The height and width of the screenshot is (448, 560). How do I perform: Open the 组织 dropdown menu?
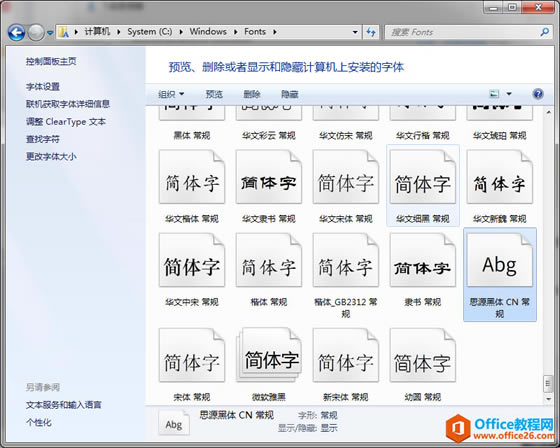click(171, 94)
